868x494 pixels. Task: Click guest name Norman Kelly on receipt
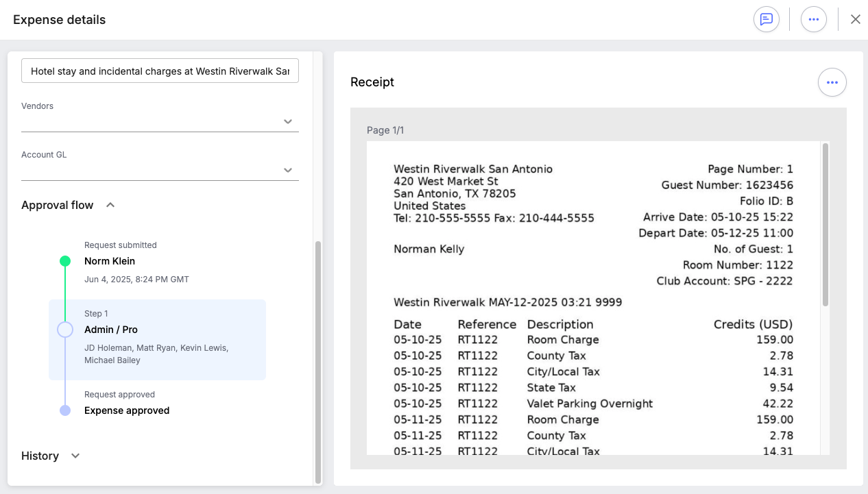429,249
